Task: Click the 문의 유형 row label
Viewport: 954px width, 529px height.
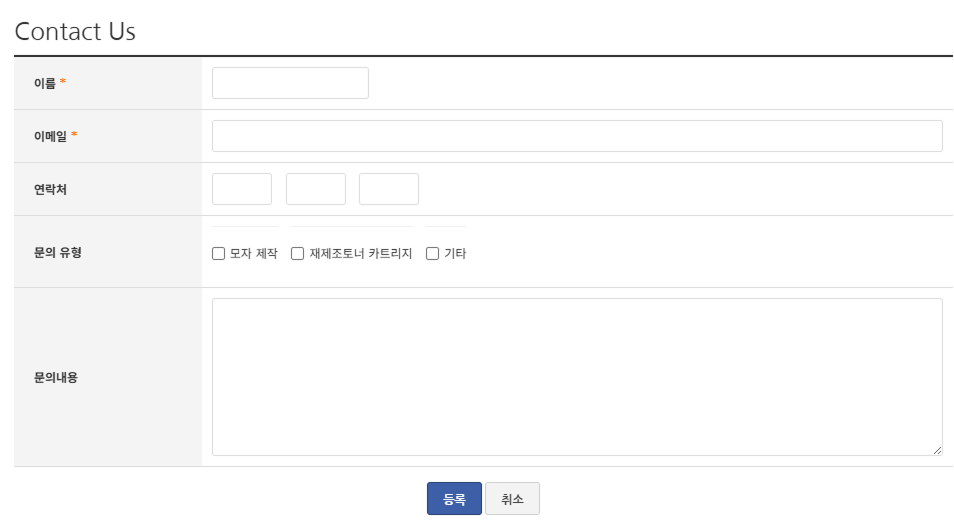Action: (57, 252)
